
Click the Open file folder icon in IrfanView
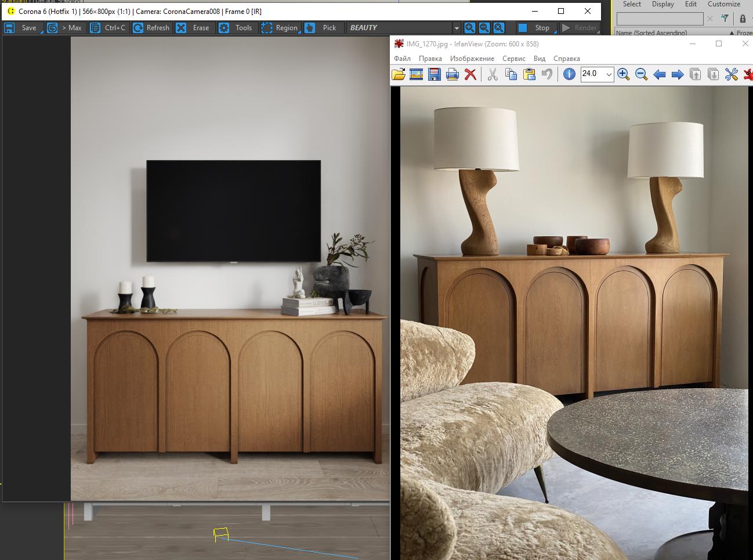[x=399, y=74]
